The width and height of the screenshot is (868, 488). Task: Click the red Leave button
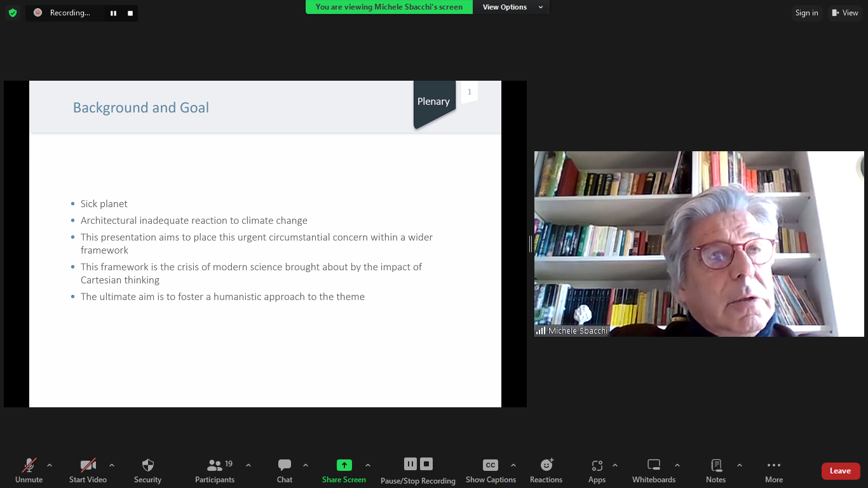click(840, 471)
